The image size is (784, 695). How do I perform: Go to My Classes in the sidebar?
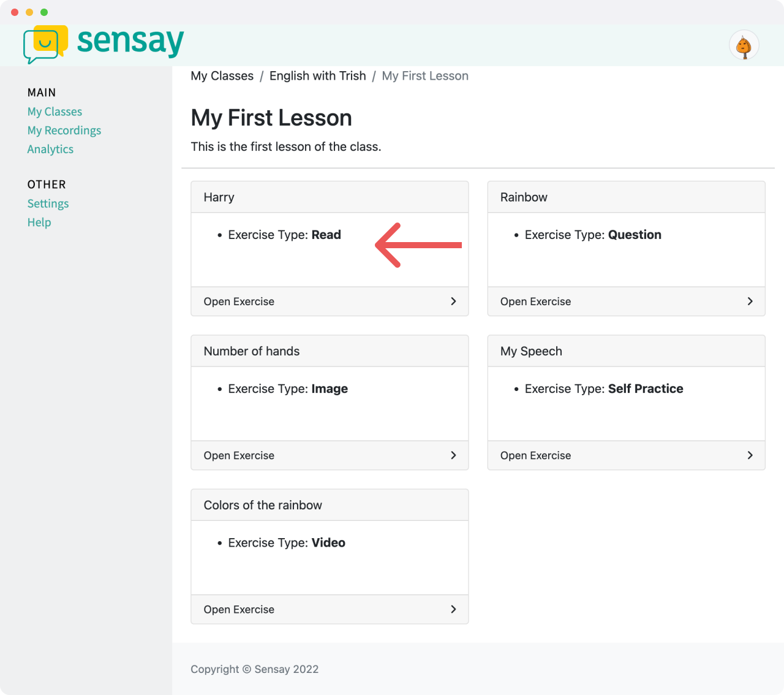55,112
